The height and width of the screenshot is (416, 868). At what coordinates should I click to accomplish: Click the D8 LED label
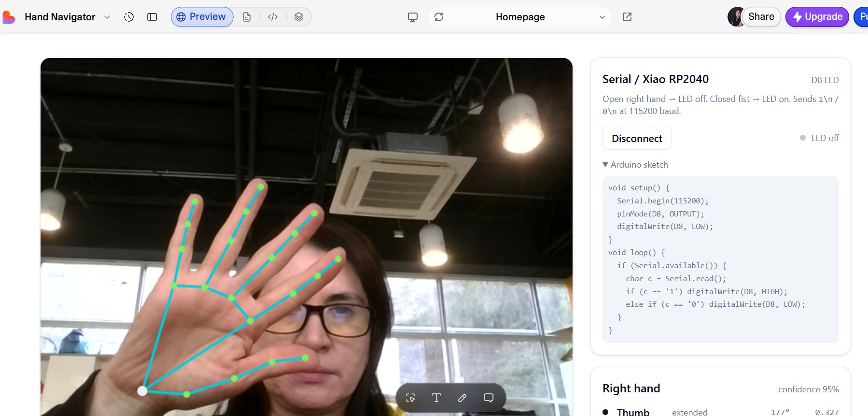point(825,80)
